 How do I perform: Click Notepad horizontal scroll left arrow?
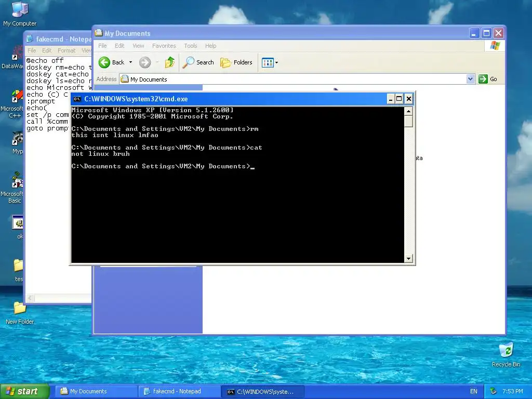(x=30, y=298)
